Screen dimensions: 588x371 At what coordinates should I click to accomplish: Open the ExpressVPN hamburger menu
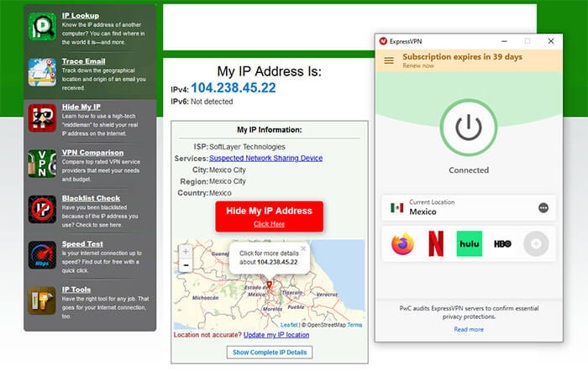(x=389, y=60)
